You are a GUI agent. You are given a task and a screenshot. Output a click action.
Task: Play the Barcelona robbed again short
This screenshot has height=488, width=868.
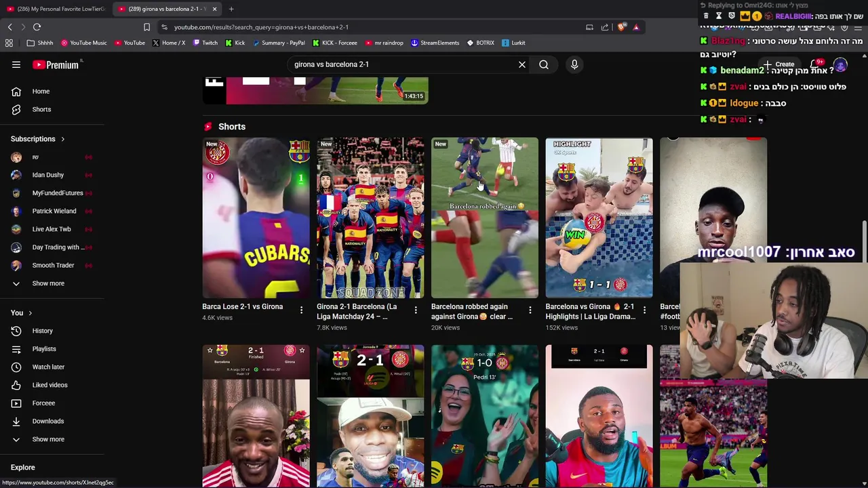click(x=485, y=218)
